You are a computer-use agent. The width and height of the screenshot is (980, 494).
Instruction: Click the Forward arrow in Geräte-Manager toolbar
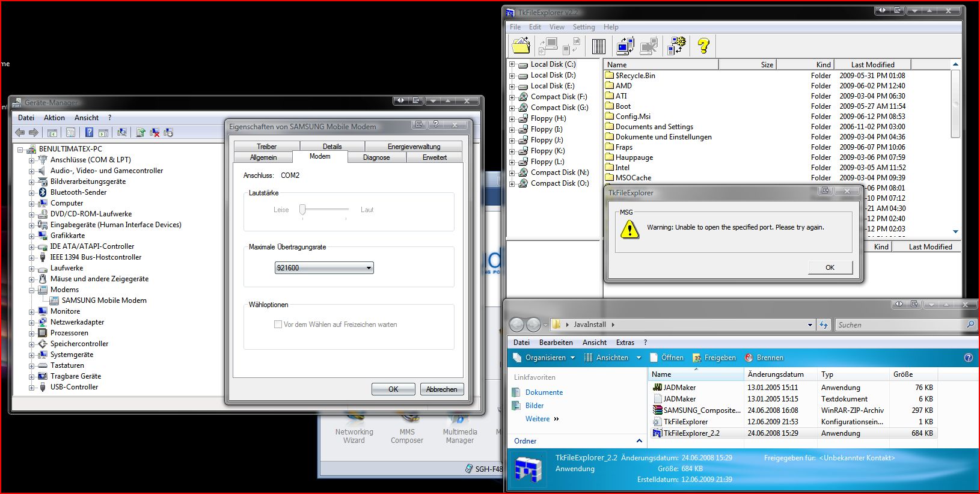(x=34, y=132)
